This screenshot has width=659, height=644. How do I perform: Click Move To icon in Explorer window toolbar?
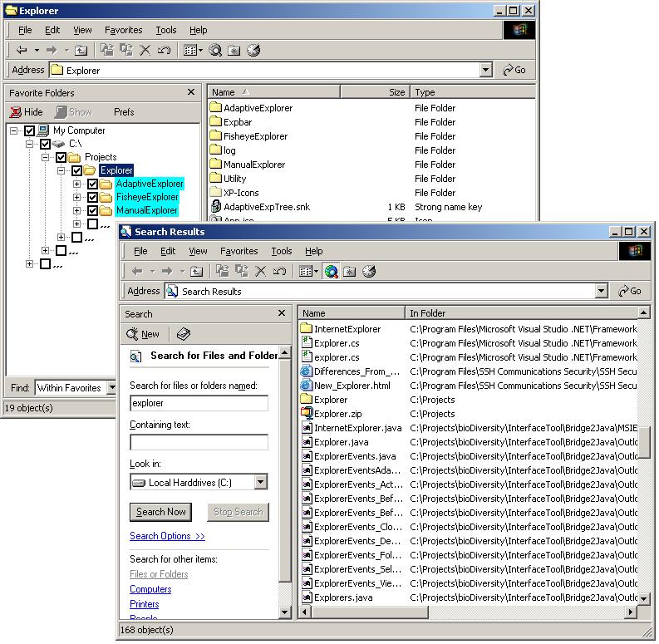(x=106, y=50)
